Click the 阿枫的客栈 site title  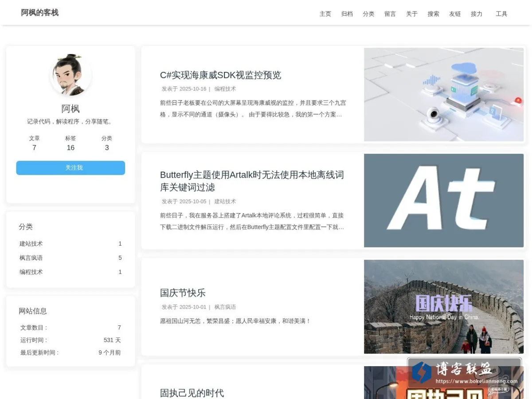click(40, 12)
